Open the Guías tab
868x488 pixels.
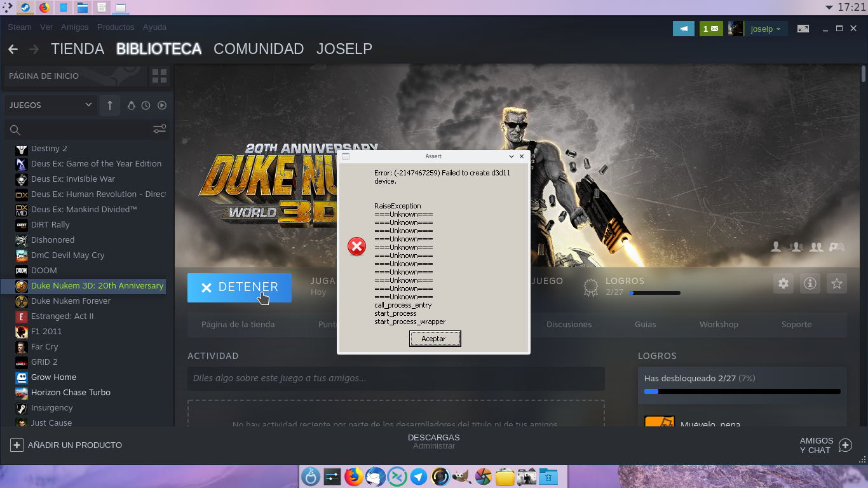click(x=646, y=325)
